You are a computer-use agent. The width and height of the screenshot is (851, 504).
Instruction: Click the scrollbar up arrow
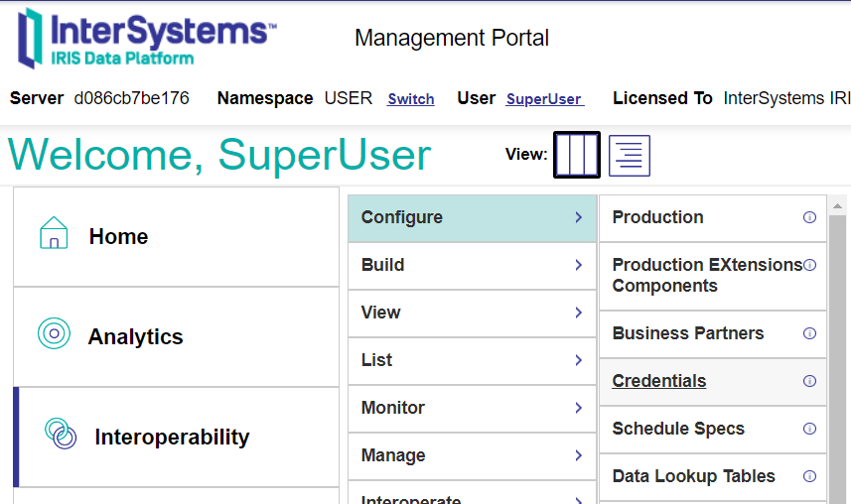837,206
